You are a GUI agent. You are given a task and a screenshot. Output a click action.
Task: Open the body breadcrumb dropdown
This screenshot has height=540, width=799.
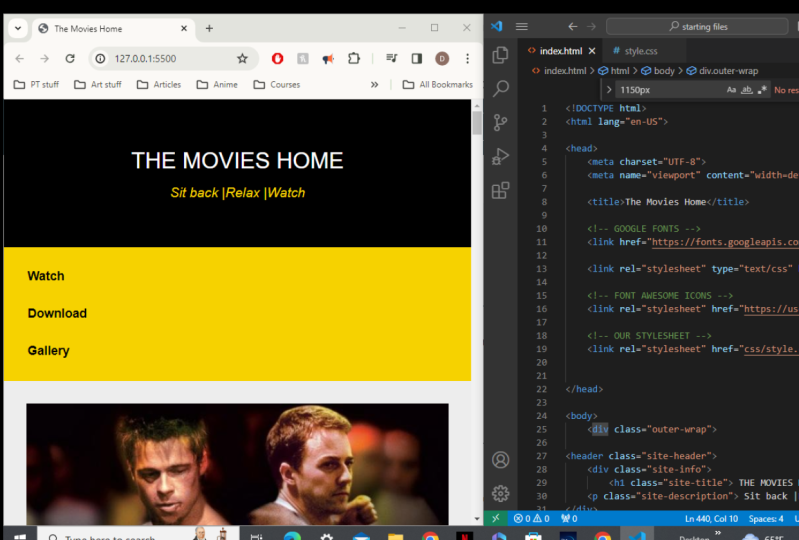(x=658, y=71)
